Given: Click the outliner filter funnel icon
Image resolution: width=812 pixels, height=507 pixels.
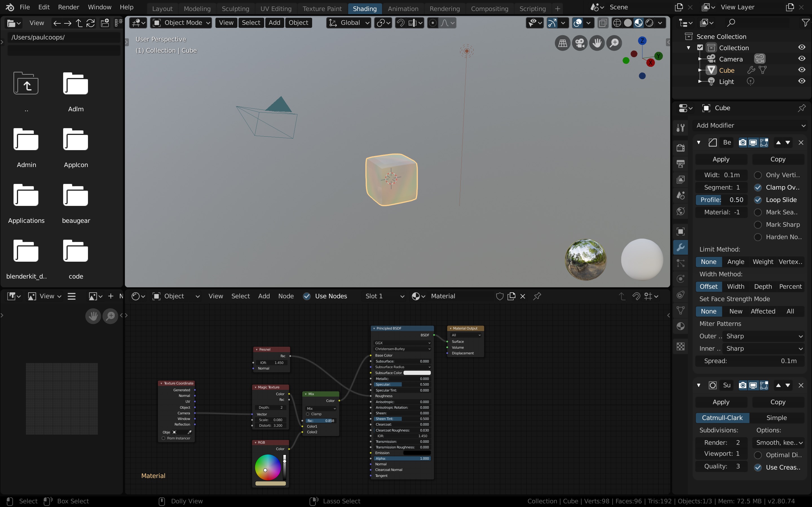Looking at the screenshot, I should [805, 23].
